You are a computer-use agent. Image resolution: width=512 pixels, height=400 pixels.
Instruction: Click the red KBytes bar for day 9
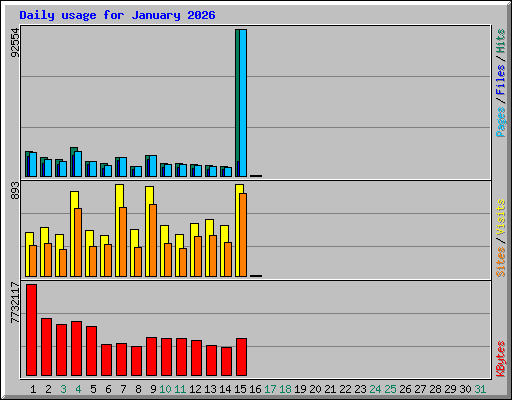tap(151, 356)
